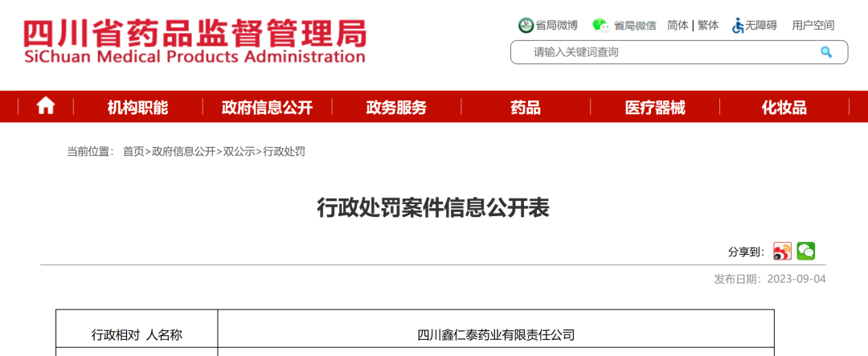The height and width of the screenshot is (356, 868).
Task: Switch to 简体 simplified Chinese
Action: pyautogui.click(x=678, y=25)
